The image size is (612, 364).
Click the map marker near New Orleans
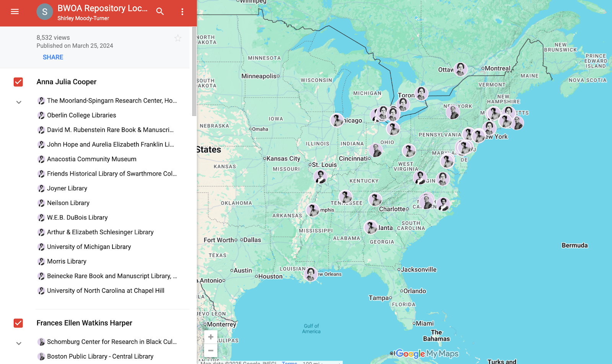pos(310,274)
